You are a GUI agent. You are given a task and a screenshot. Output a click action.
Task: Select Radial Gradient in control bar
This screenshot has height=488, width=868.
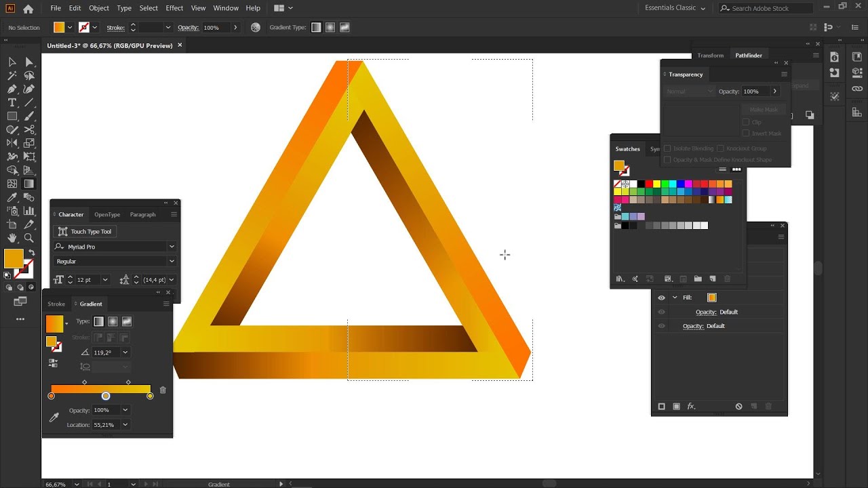click(330, 28)
